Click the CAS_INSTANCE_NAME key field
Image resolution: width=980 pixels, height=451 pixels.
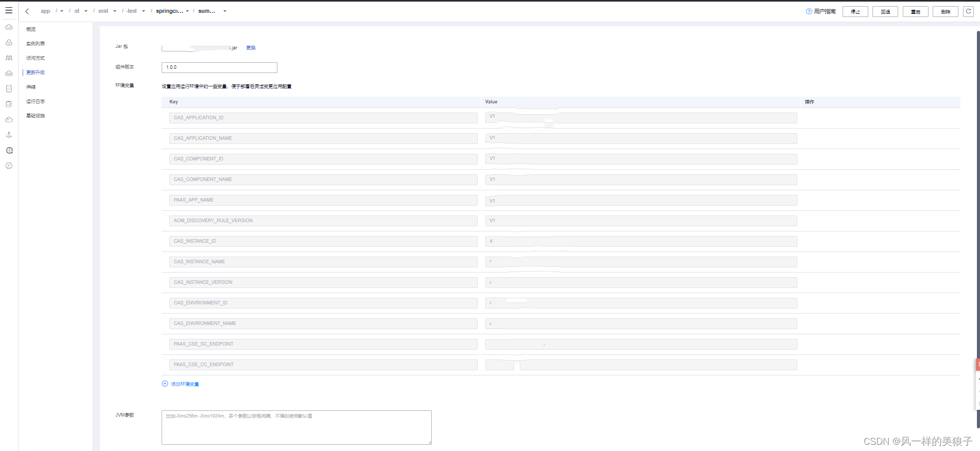click(x=323, y=262)
